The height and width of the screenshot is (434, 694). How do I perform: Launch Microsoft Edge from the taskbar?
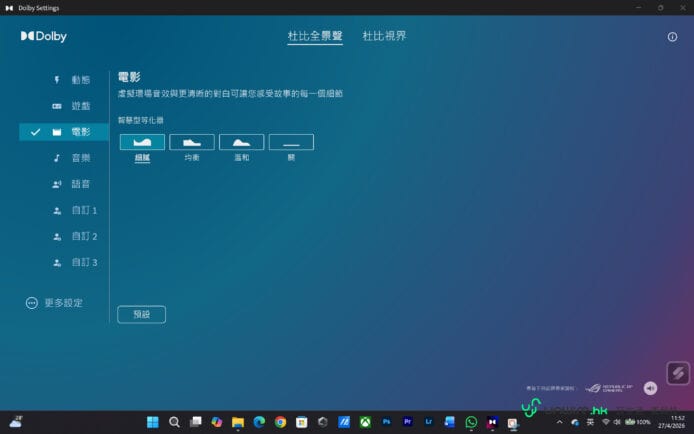(x=259, y=422)
